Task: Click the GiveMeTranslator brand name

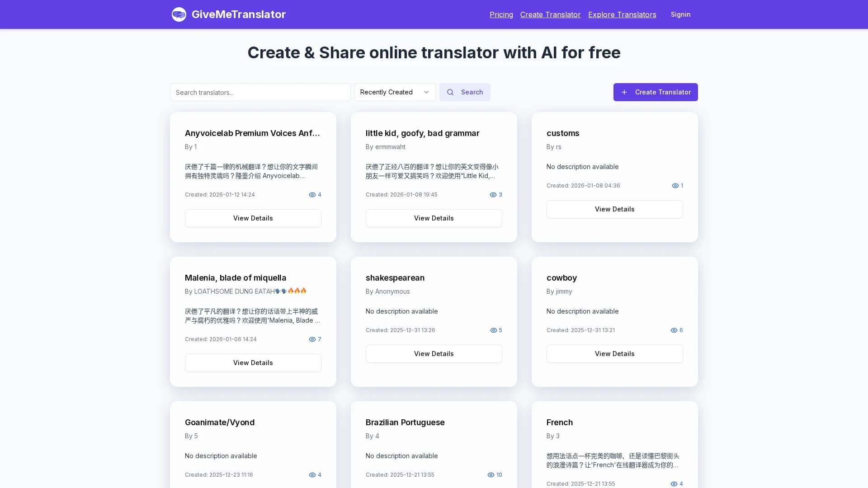Action: click(239, 14)
